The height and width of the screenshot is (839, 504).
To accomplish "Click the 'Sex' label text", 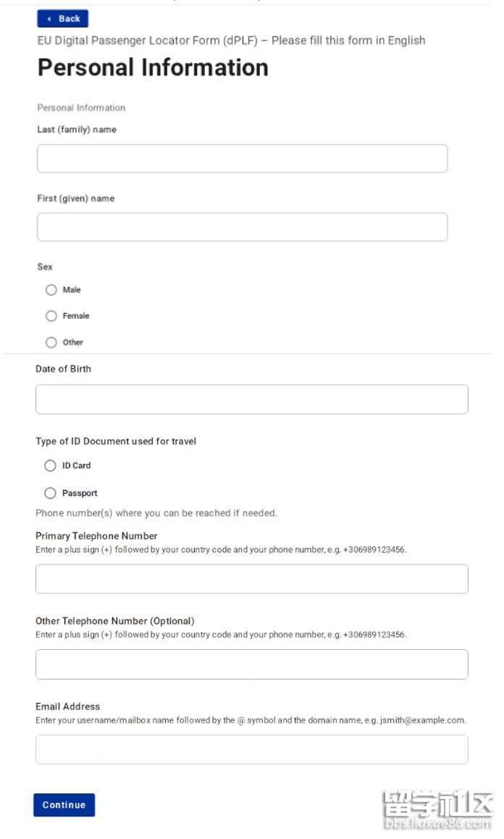I will pyautogui.click(x=45, y=267).
